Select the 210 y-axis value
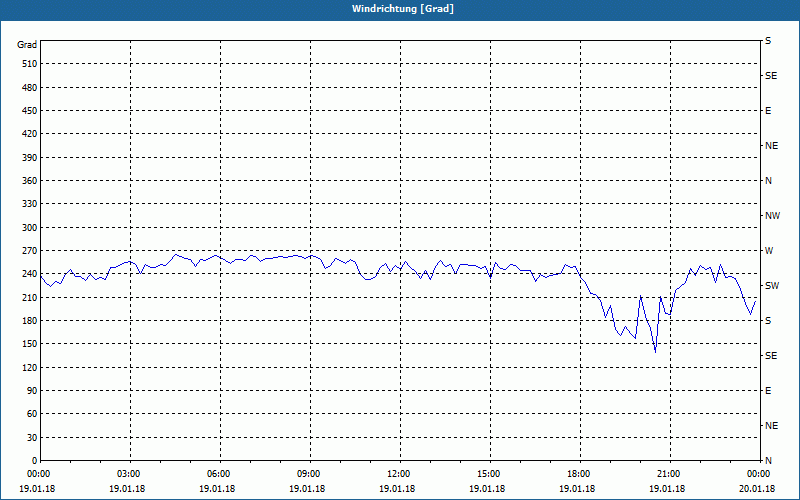Screen dimensions: 800x500 tap(30, 297)
